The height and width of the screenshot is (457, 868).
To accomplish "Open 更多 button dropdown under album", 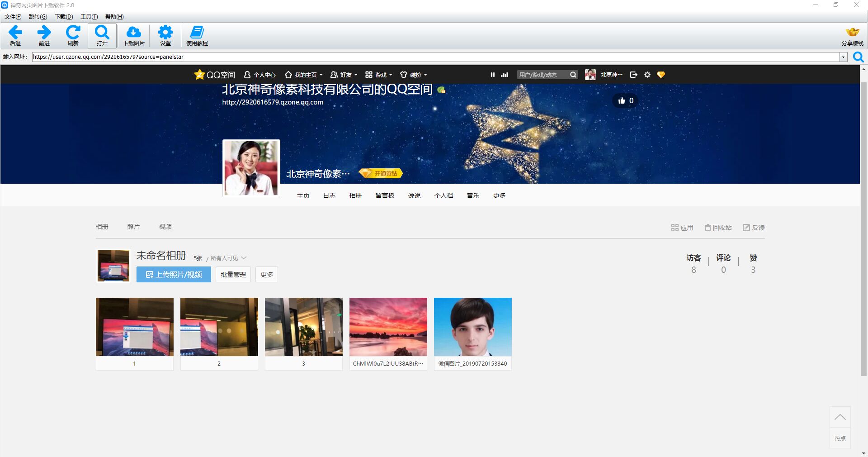I will 267,274.
